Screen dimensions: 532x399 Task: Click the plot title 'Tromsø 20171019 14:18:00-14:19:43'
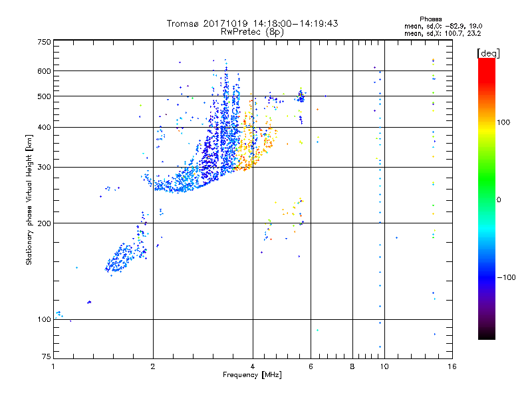click(x=253, y=23)
